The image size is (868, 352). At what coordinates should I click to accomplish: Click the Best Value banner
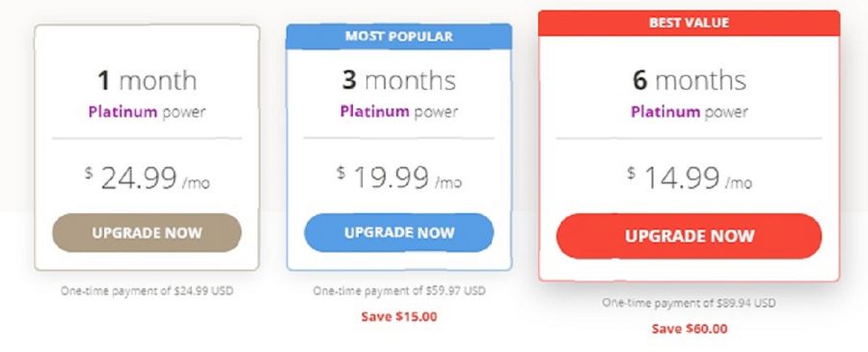point(689,23)
